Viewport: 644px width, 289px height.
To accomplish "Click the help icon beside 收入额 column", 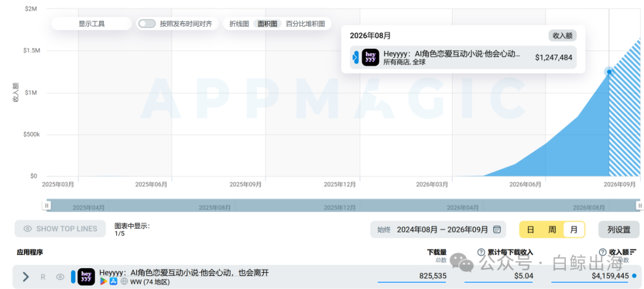I will pyautogui.click(x=602, y=252).
